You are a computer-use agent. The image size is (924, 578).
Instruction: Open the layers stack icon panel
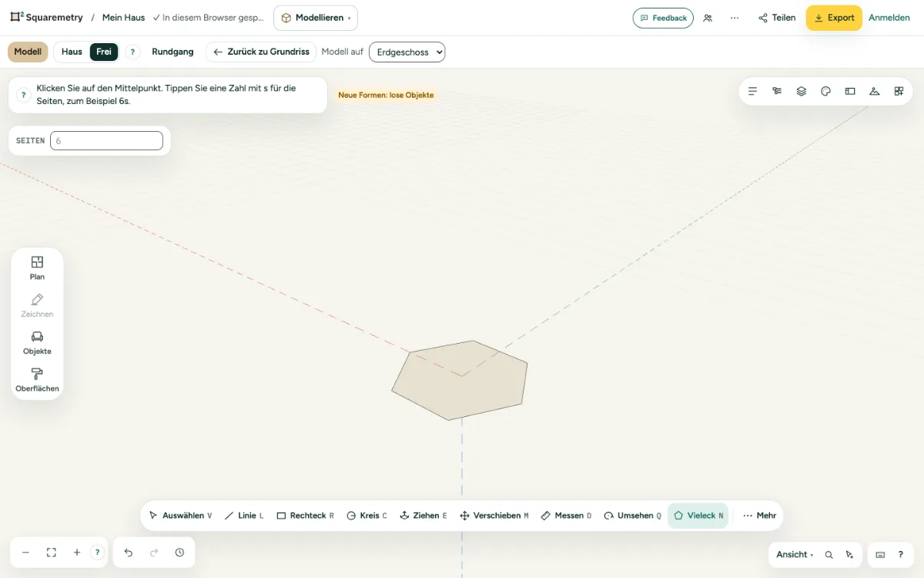tap(802, 91)
